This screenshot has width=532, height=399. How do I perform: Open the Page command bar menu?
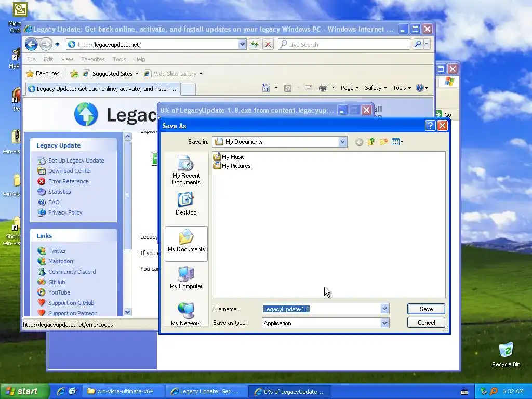coord(350,88)
